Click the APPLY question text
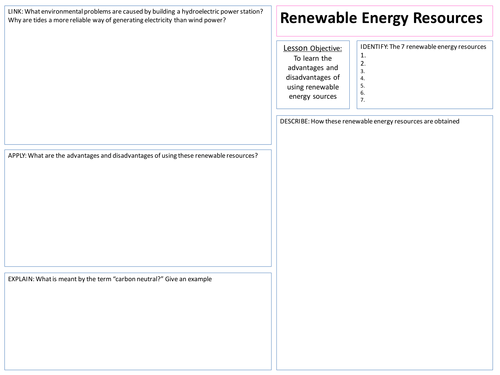Image resolution: width=500 pixels, height=375 pixels. [133, 156]
